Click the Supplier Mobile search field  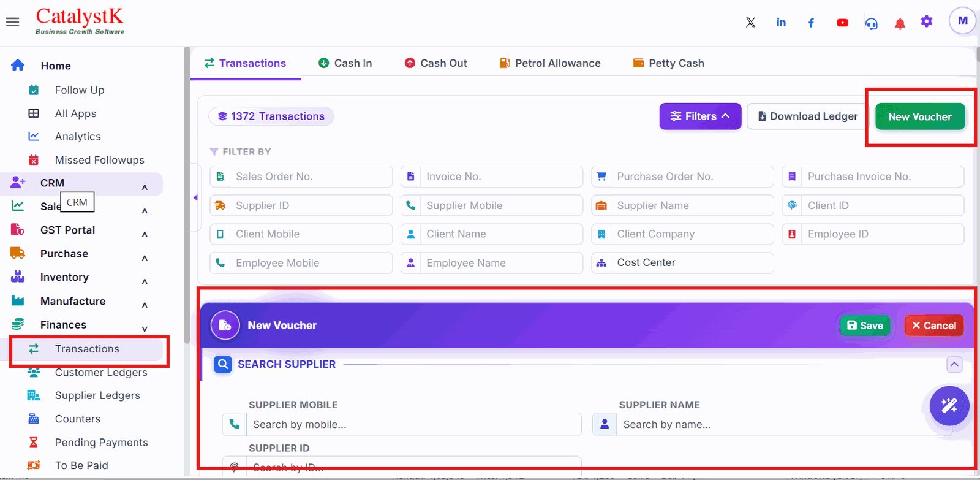coord(402,424)
